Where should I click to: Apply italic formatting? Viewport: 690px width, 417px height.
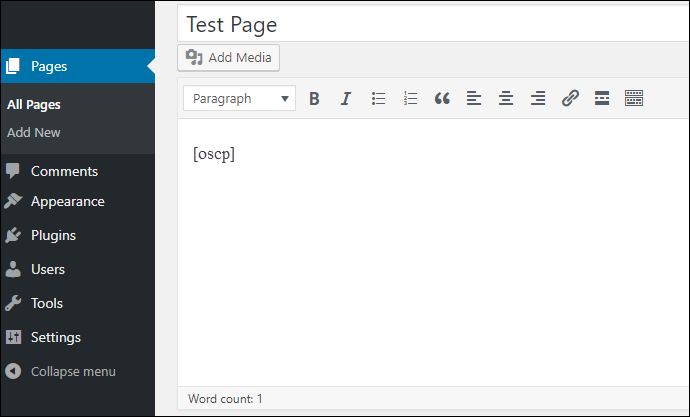click(346, 99)
